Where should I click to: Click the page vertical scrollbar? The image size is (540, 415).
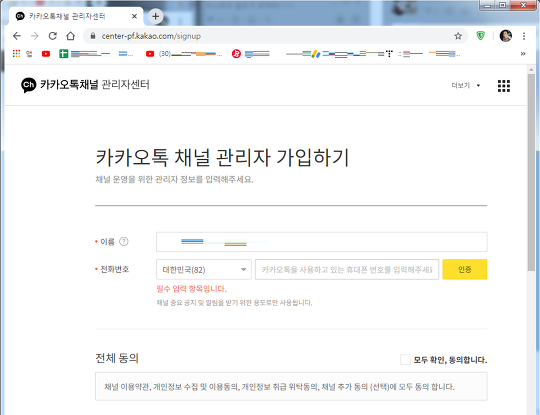(x=531, y=172)
